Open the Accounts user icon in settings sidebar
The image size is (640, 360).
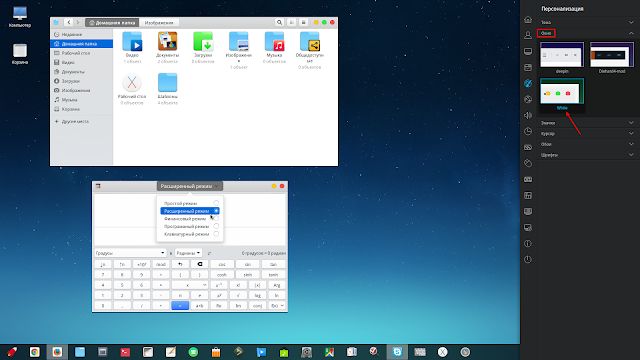coord(528,36)
